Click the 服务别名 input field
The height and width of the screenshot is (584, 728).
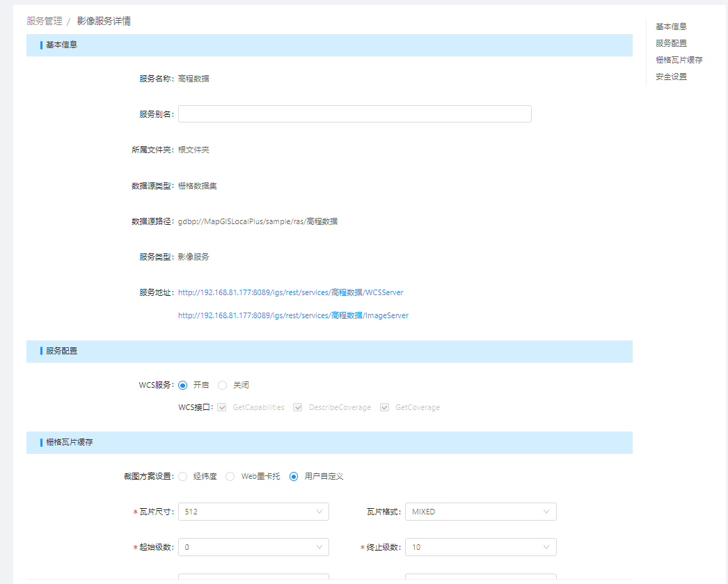354,114
